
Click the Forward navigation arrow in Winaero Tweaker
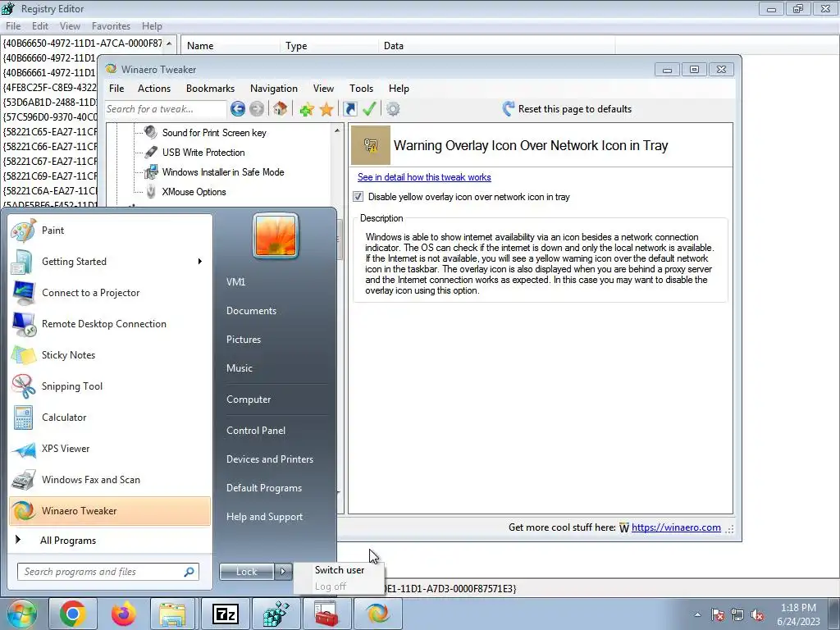click(257, 109)
